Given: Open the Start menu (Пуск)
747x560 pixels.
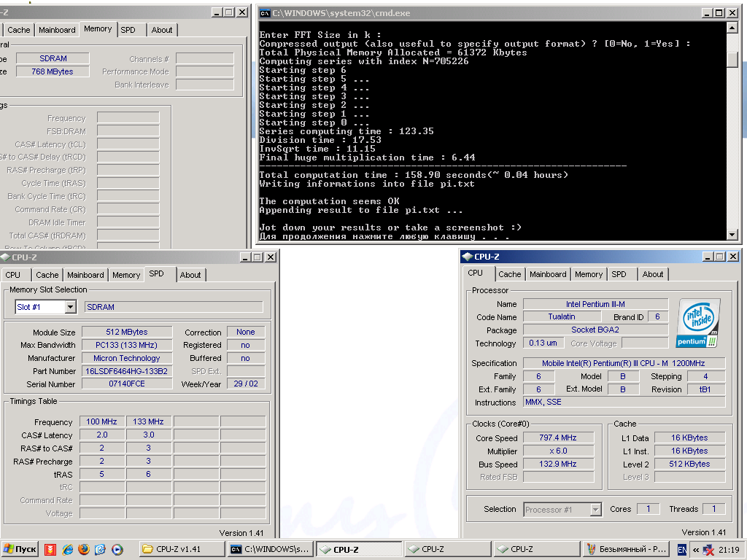Looking at the screenshot, I should [19, 549].
